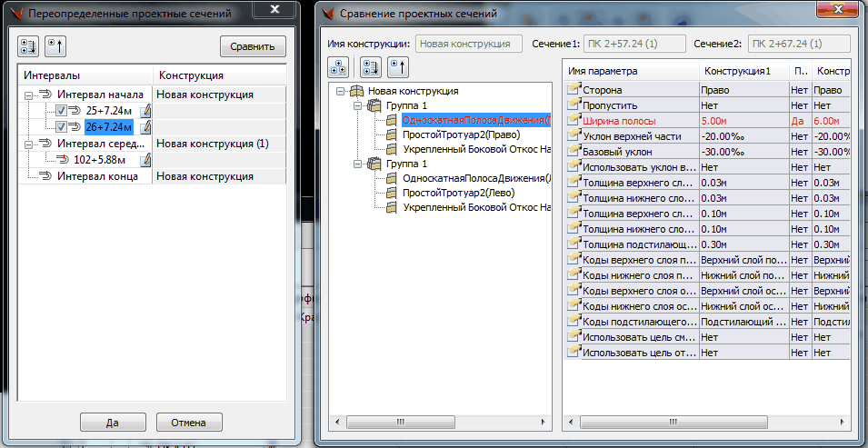Click edit pencil icon next to 25+7.24м

coord(145,111)
